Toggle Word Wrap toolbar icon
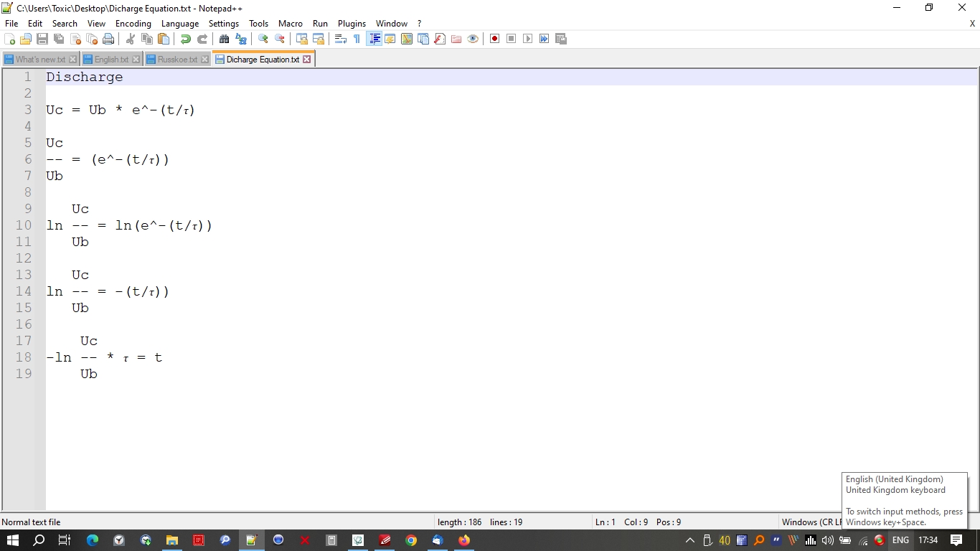980x551 pixels. [x=341, y=39]
